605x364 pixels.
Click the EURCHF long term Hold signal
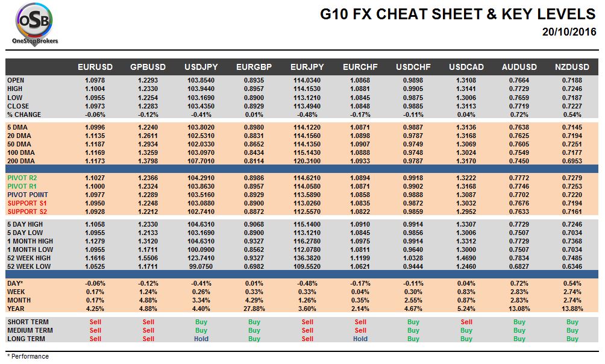coord(360,339)
